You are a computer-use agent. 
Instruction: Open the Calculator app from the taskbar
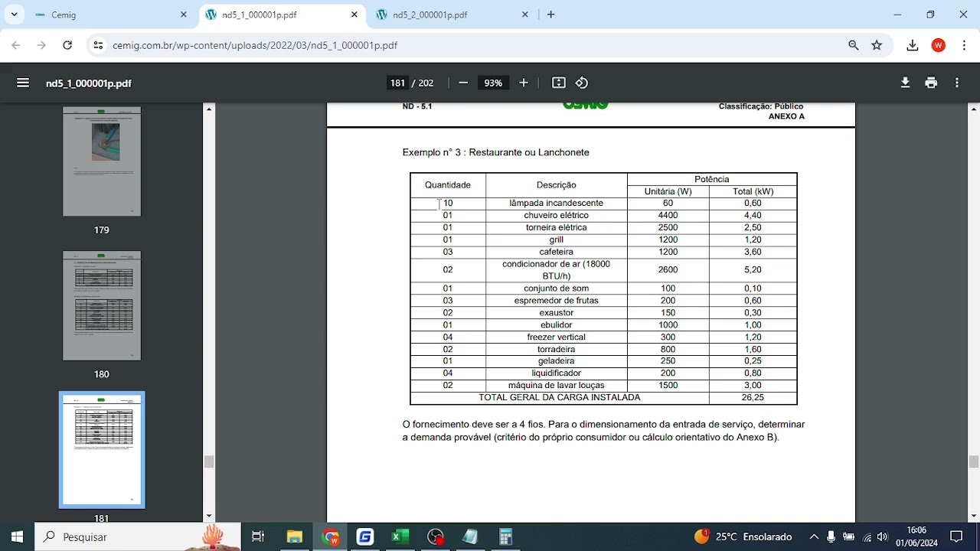coord(505,536)
